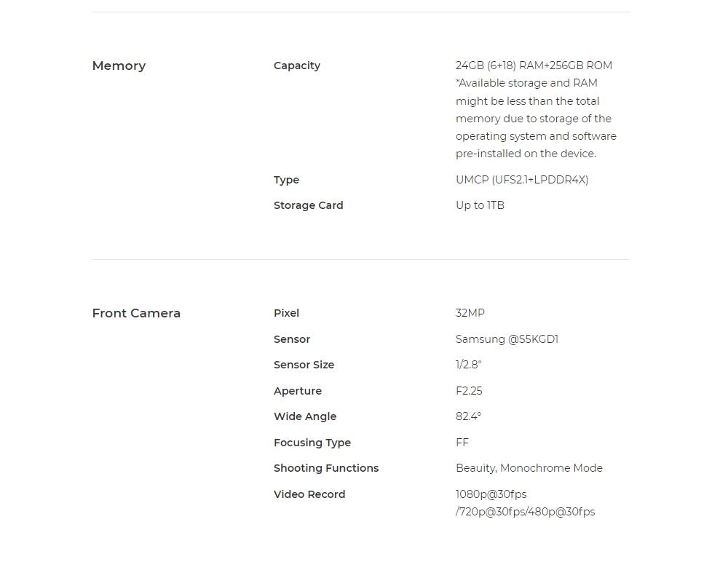Select the Beauity, Monochrome Mode text

point(529,468)
